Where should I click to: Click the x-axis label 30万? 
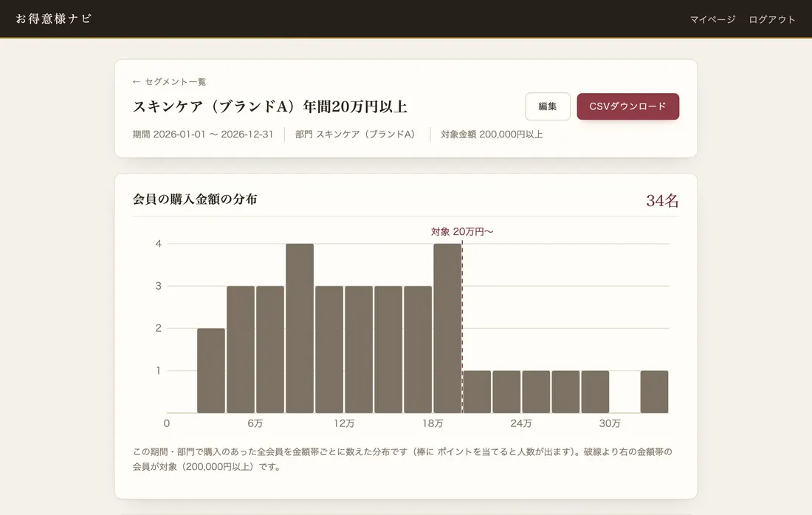[x=610, y=423]
